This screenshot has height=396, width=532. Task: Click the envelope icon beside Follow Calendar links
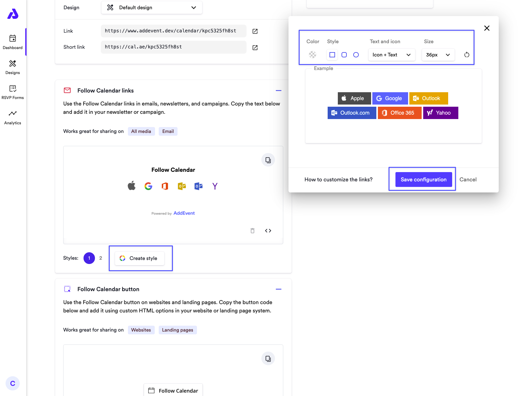(x=67, y=90)
